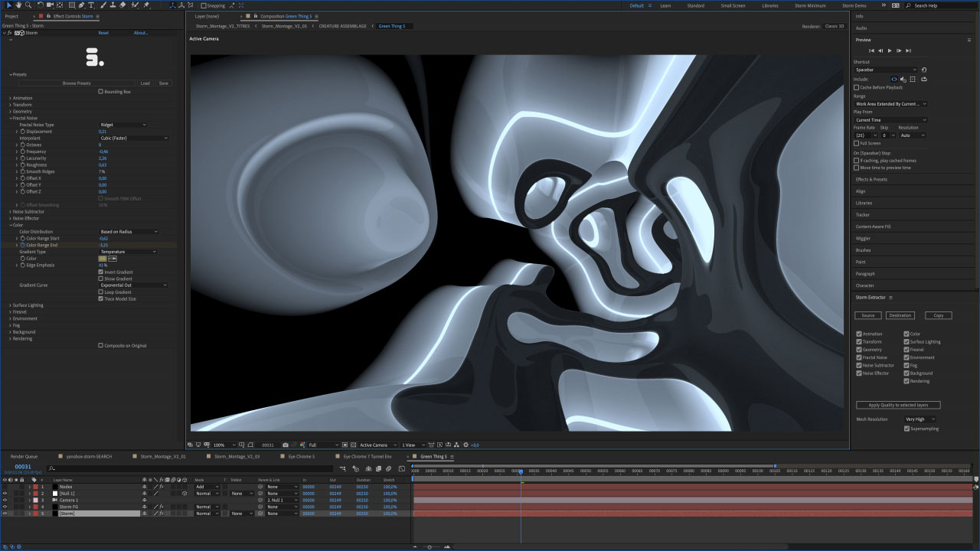This screenshot has height=551, width=980.
Task: Open viewer resolution Full dropdown
Action: coord(323,445)
